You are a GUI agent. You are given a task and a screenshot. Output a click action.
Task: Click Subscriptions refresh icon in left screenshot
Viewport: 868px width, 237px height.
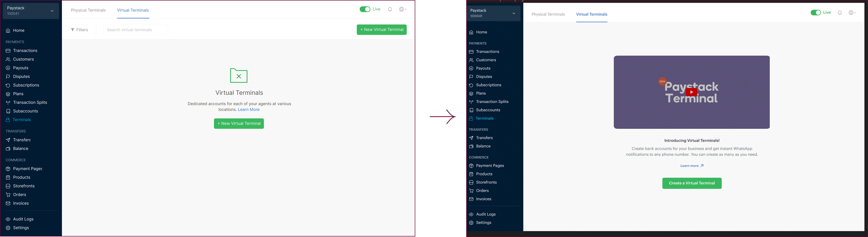[8, 86]
